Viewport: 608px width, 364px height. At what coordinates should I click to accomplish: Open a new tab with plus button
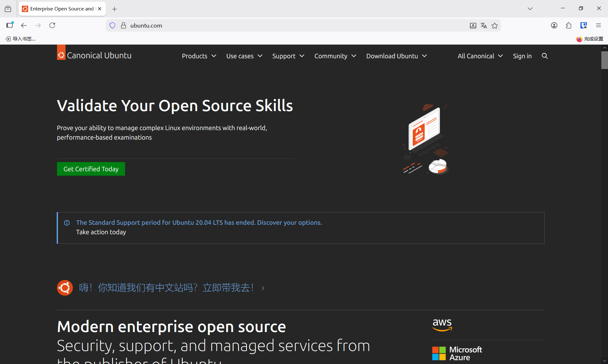(114, 9)
